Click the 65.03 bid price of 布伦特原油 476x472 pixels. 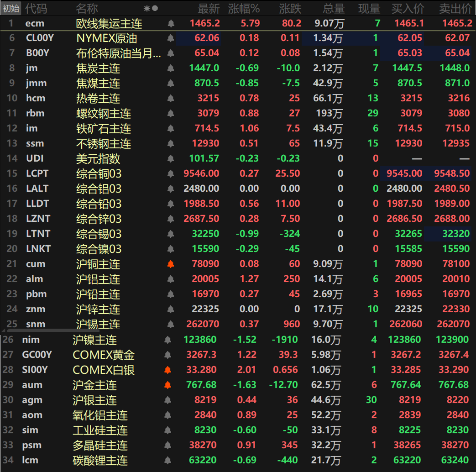[410, 53]
